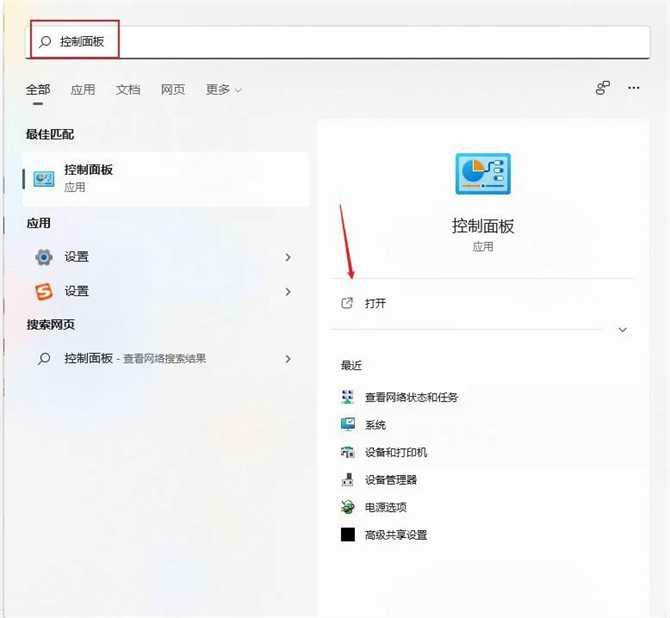Switch to the 文档 tab

coord(128,90)
